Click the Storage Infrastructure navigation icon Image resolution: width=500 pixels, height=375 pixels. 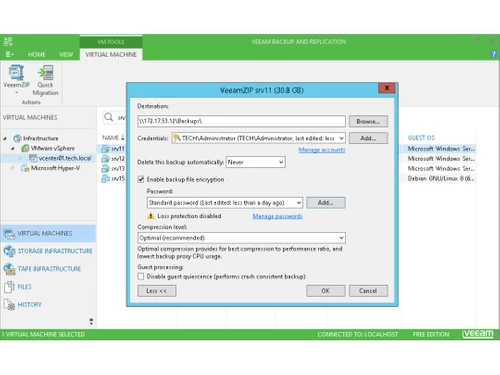(x=9, y=251)
